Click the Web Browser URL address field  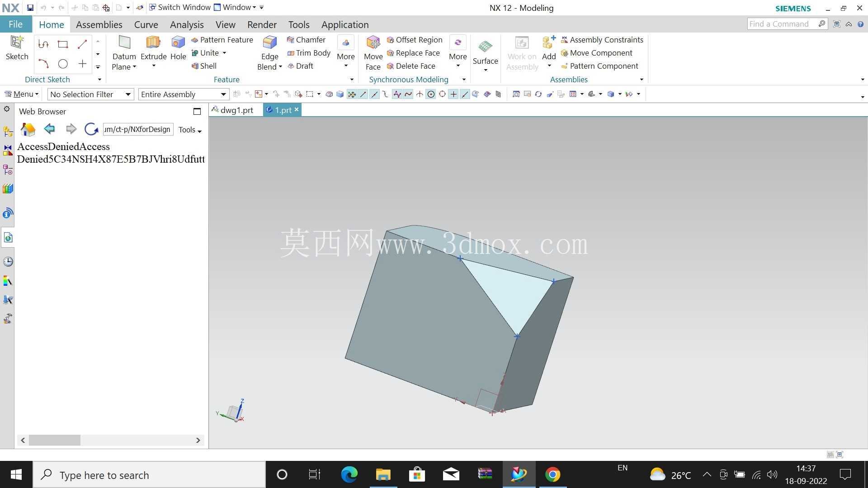[x=138, y=129]
